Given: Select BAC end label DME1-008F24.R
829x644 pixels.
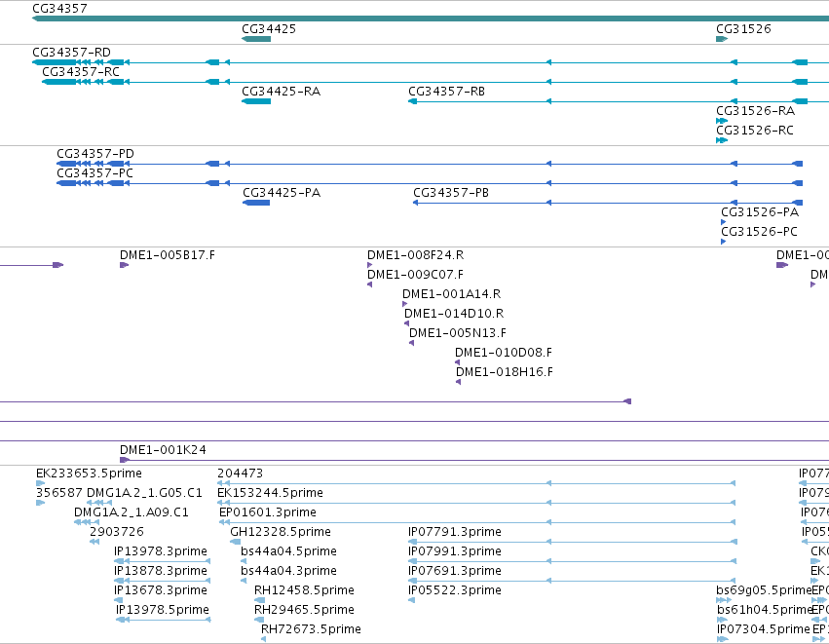Looking at the screenshot, I should click(415, 255).
